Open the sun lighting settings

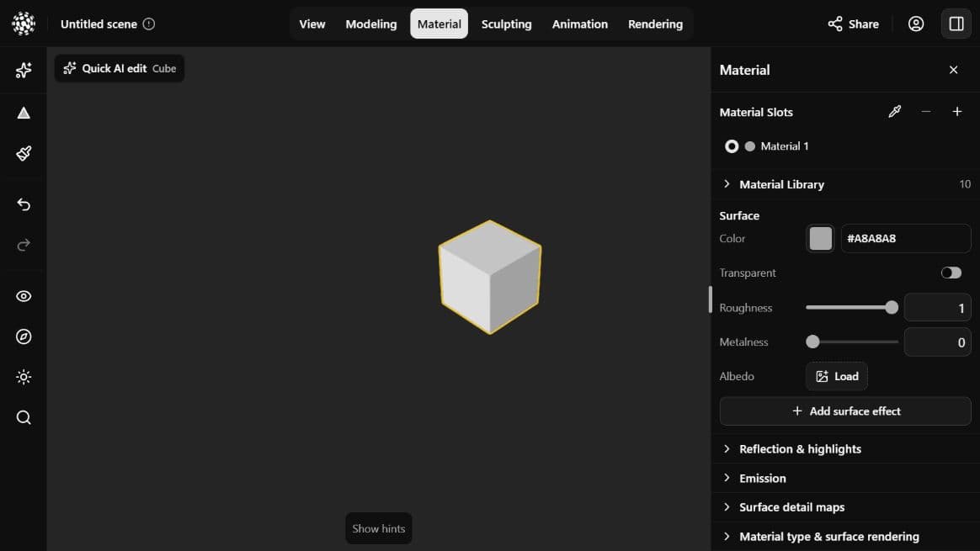click(23, 378)
